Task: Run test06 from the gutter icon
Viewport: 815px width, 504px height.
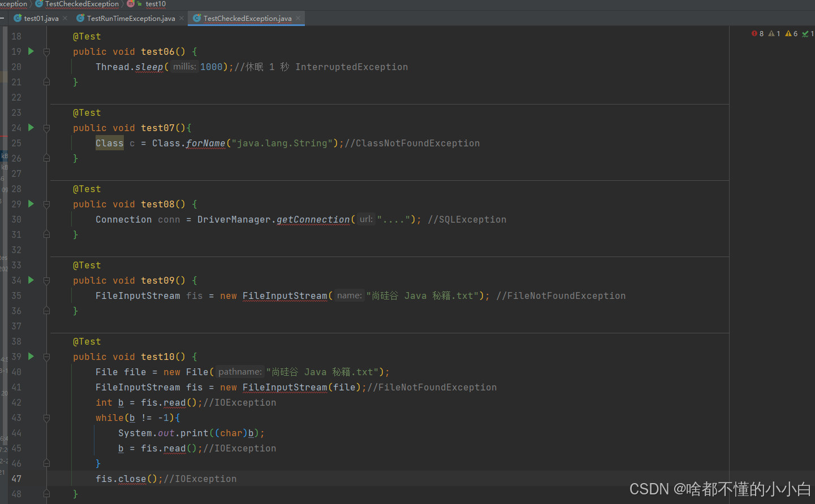Action: [x=31, y=51]
